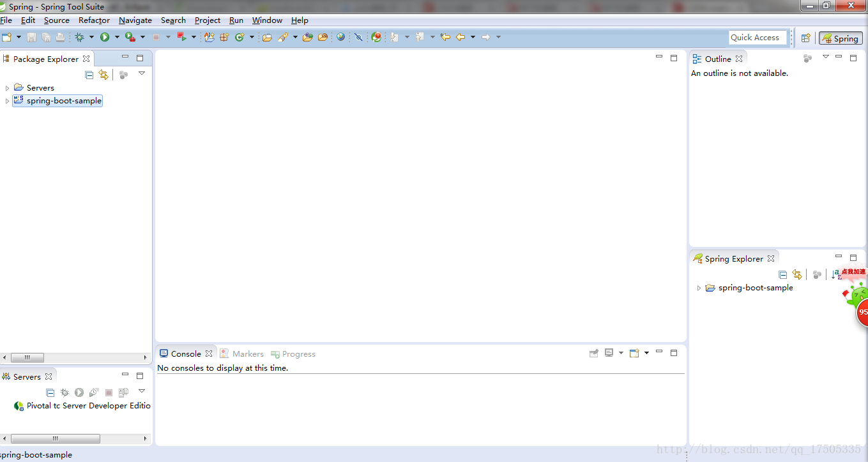Click the Open Perspective icon
This screenshot has width=868, height=462.
806,38
